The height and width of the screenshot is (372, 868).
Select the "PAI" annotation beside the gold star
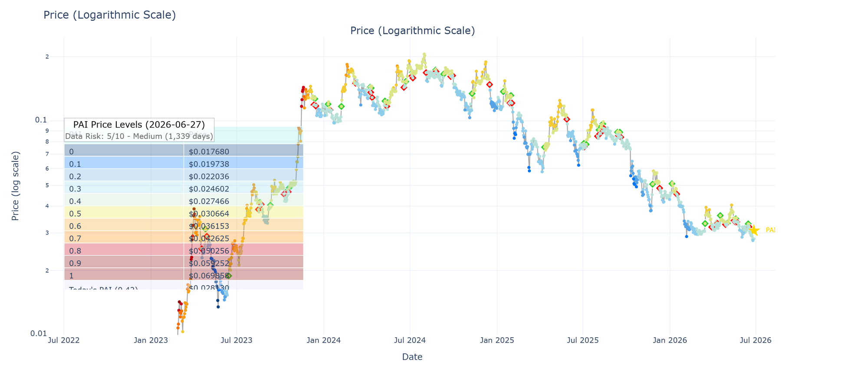pyautogui.click(x=770, y=230)
